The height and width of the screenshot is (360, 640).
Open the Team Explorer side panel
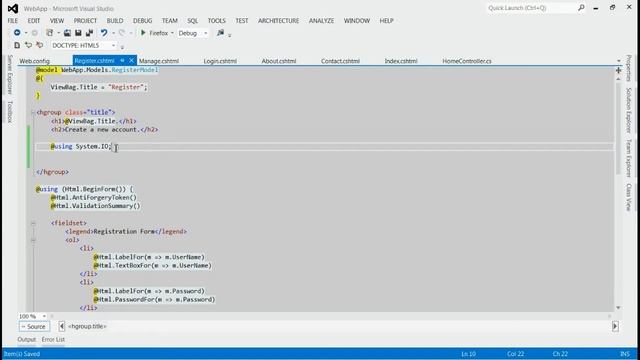coord(629,158)
